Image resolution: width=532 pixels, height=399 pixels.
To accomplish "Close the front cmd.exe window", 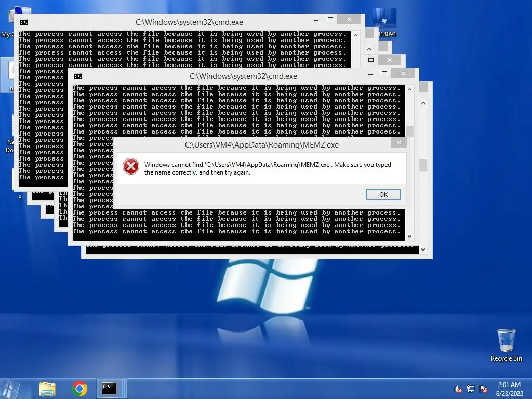I will click(403, 73).
